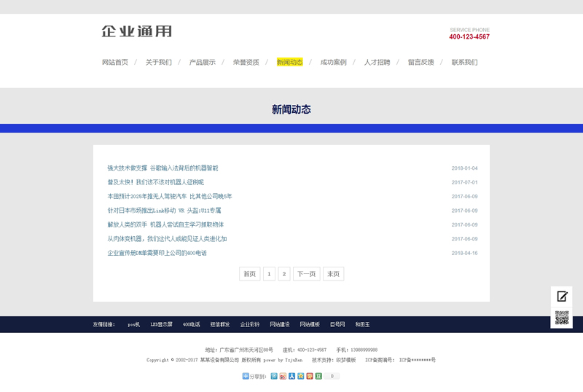583x392 pixels.
Task: Click the 下一页 pagination button
Action: (306, 274)
